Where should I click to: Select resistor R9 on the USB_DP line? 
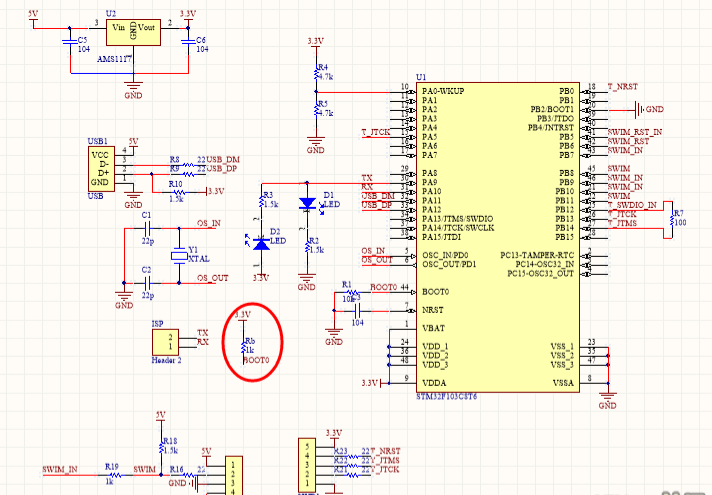click(x=188, y=174)
